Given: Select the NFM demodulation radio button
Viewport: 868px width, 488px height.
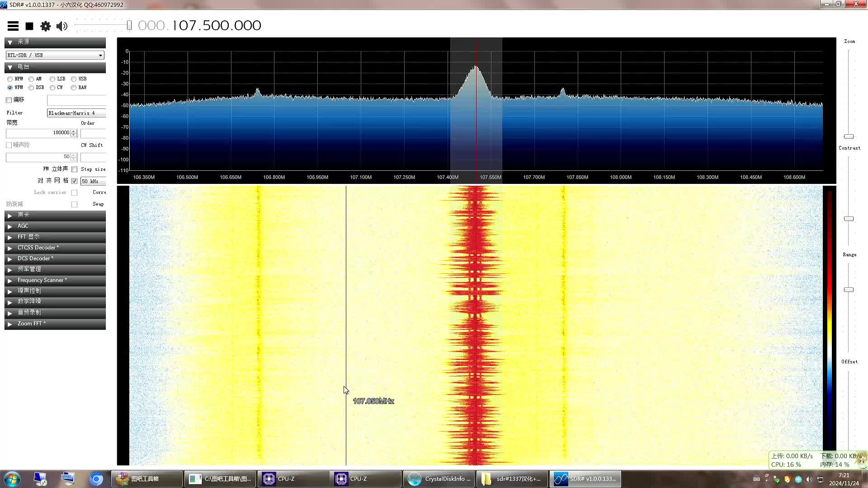Looking at the screenshot, I should click(10, 79).
